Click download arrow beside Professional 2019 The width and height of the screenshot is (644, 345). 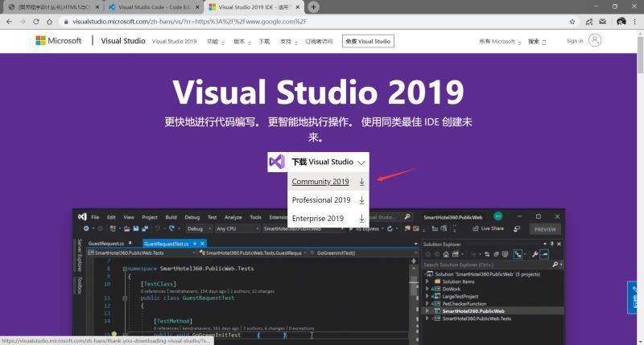pyautogui.click(x=361, y=199)
